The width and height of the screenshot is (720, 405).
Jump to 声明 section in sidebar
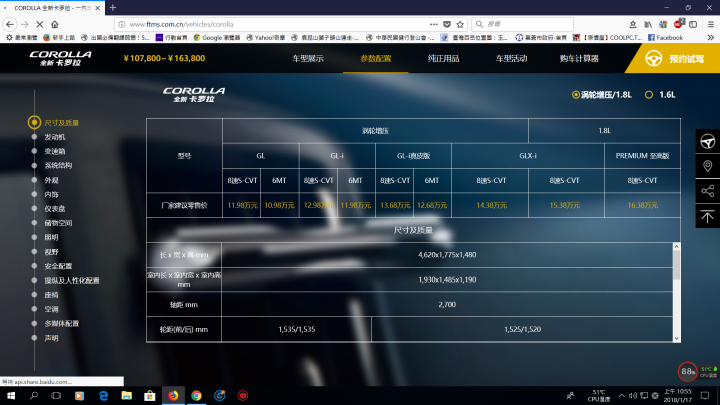pyautogui.click(x=51, y=338)
